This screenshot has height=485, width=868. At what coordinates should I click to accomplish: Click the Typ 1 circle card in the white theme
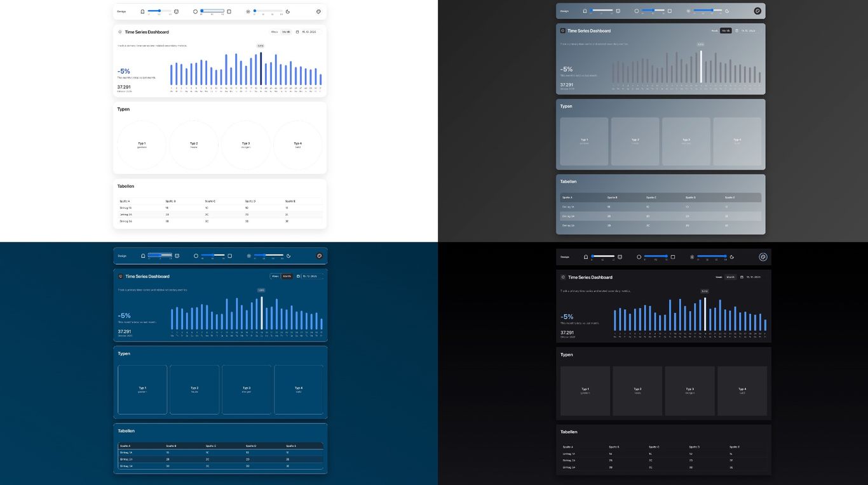click(142, 145)
